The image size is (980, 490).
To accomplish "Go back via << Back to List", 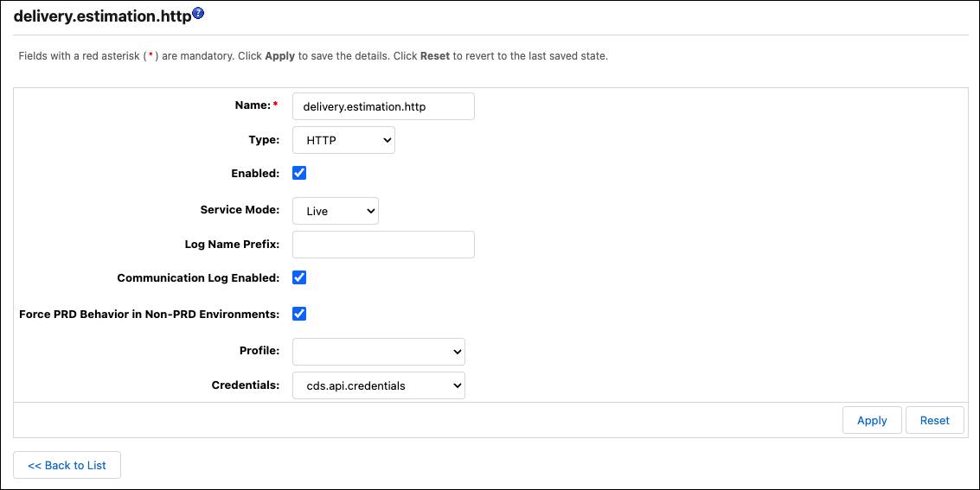I will (67, 465).
